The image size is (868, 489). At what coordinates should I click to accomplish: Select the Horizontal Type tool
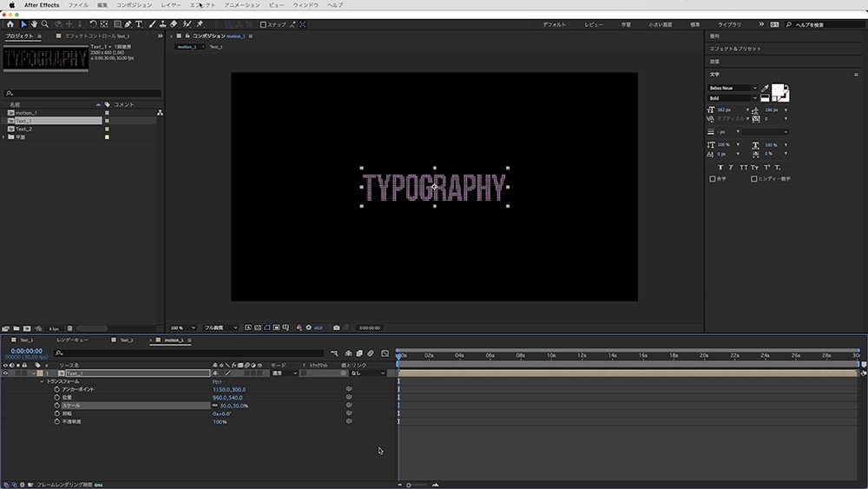coord(139,24)
